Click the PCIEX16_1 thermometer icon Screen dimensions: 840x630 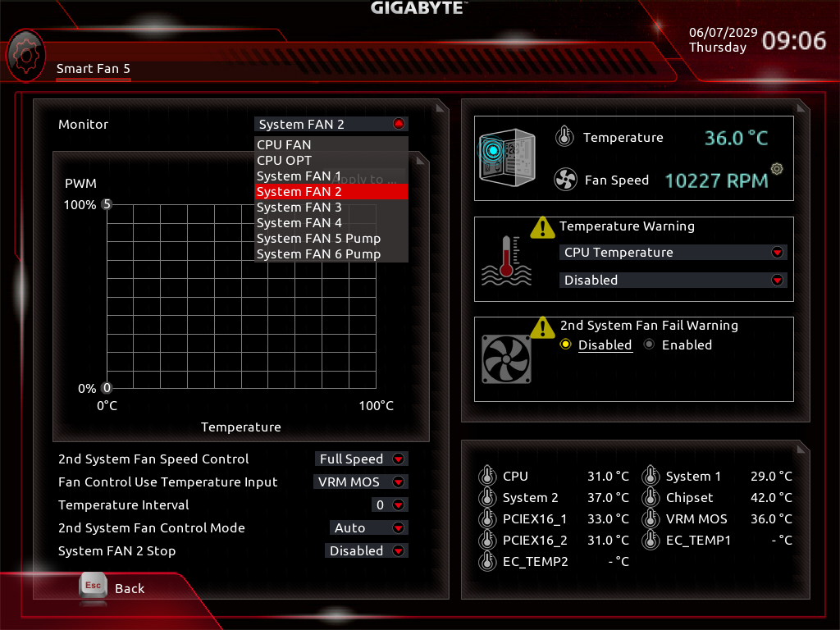tap(487, 518)
